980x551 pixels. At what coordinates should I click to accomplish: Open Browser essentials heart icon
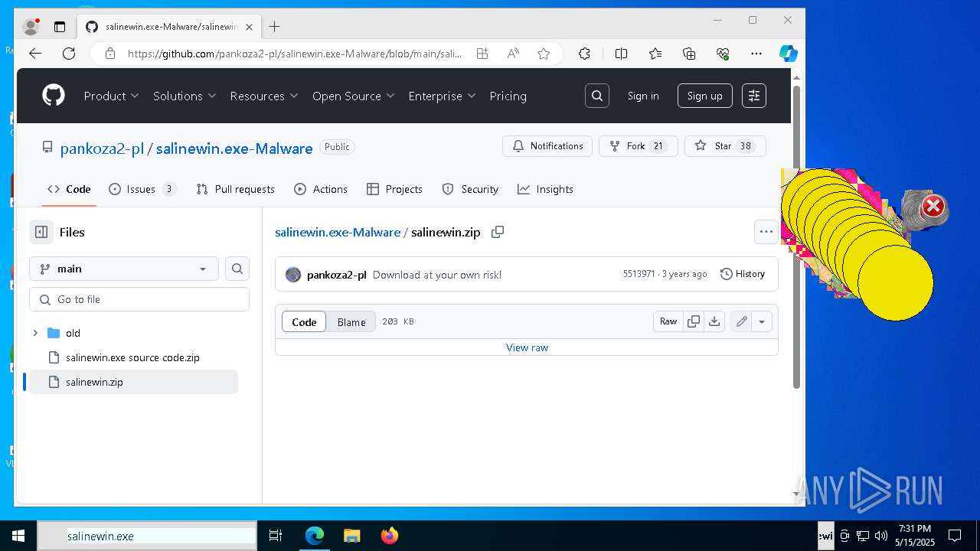(x=723, y=54)
